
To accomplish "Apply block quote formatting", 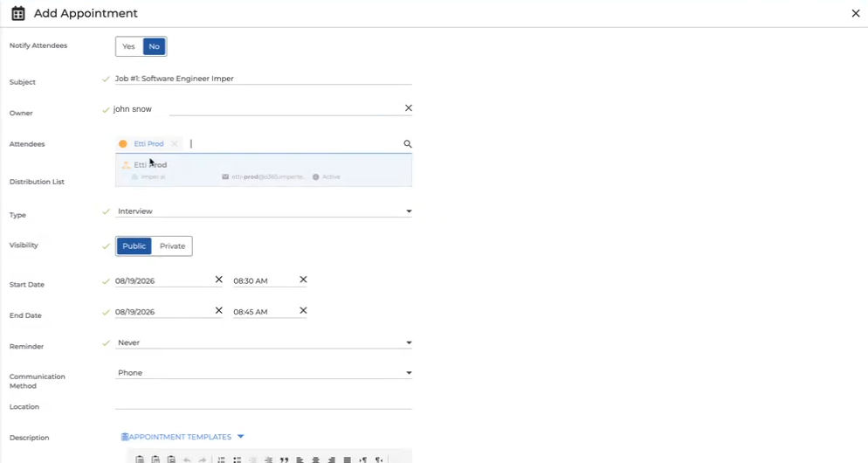I will (x=285, y=460).
